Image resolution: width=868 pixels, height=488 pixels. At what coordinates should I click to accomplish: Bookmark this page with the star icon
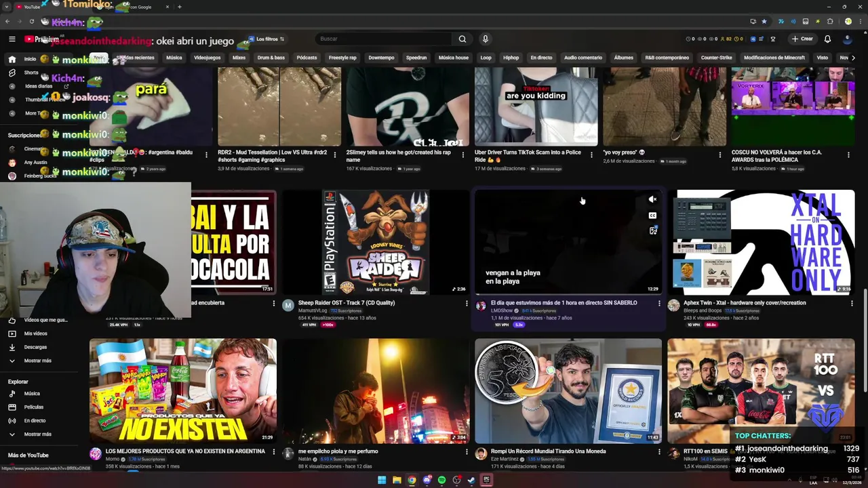point(764,22)
